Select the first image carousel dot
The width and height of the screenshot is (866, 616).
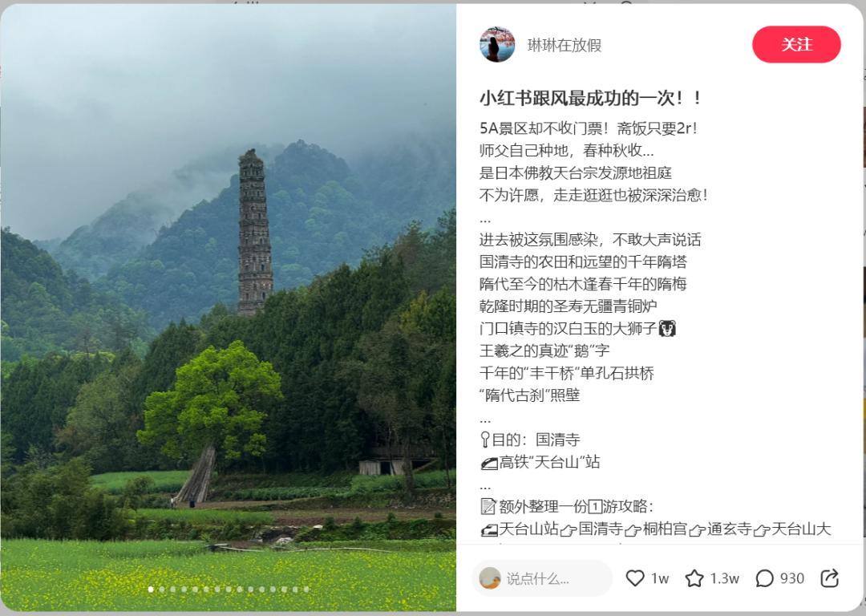coord(151,590)
